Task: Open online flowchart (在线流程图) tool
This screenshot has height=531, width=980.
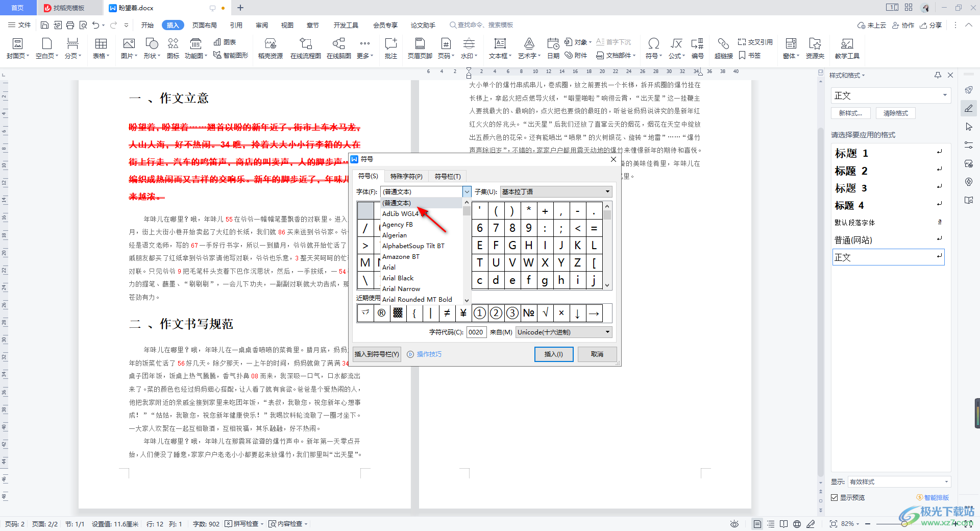Action: coord(305,49)
